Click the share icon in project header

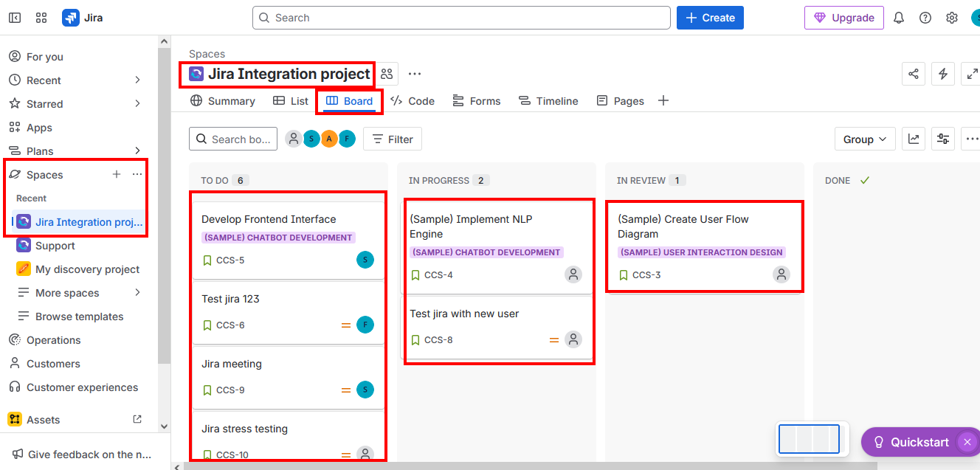[914, 74]
